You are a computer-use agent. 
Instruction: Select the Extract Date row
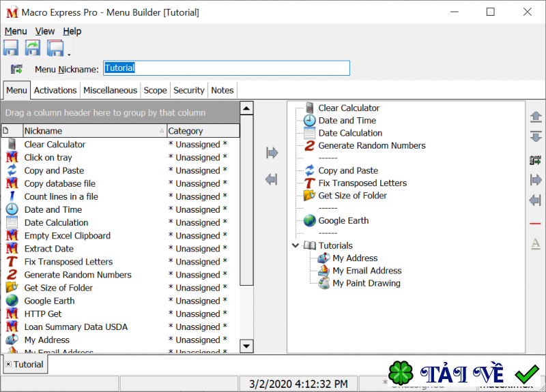[x=121, y=249]
